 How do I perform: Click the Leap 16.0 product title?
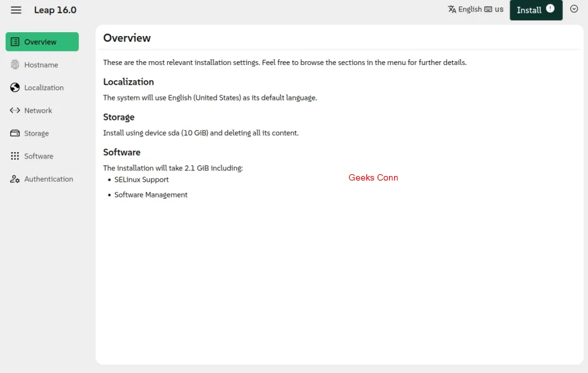point(55,10)
